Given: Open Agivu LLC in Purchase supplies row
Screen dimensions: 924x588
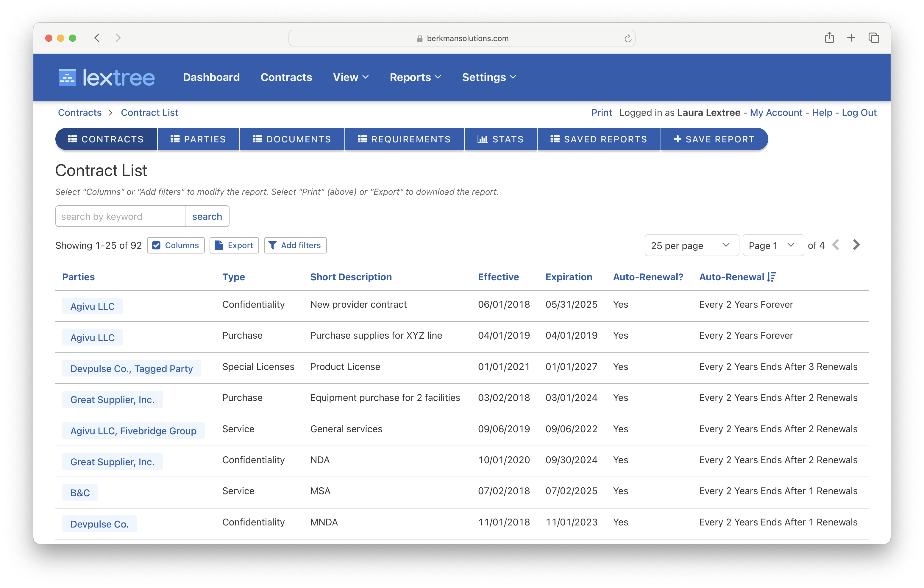Looking at the screenshot, I should click(x=93, y=337).
